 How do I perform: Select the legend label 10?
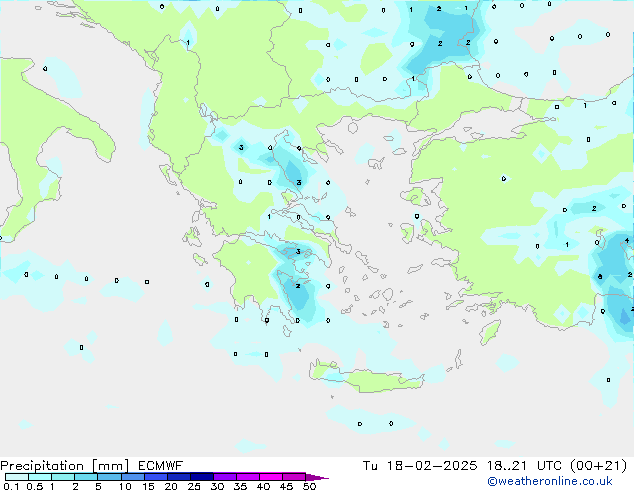point(125,486)
